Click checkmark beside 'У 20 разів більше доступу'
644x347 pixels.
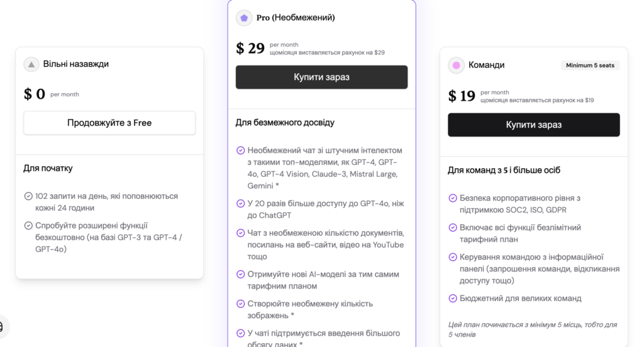tap(240, 203)
